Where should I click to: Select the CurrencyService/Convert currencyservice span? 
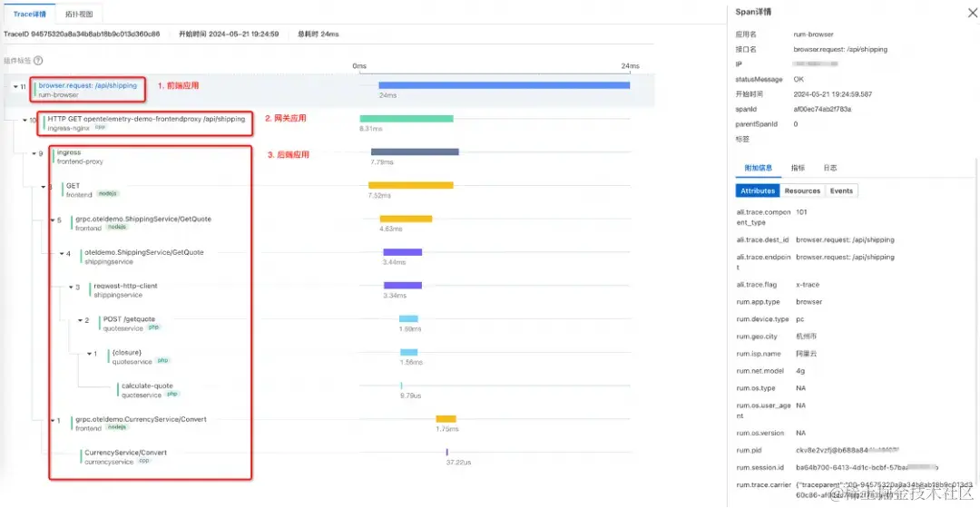[x=125, y=453]
